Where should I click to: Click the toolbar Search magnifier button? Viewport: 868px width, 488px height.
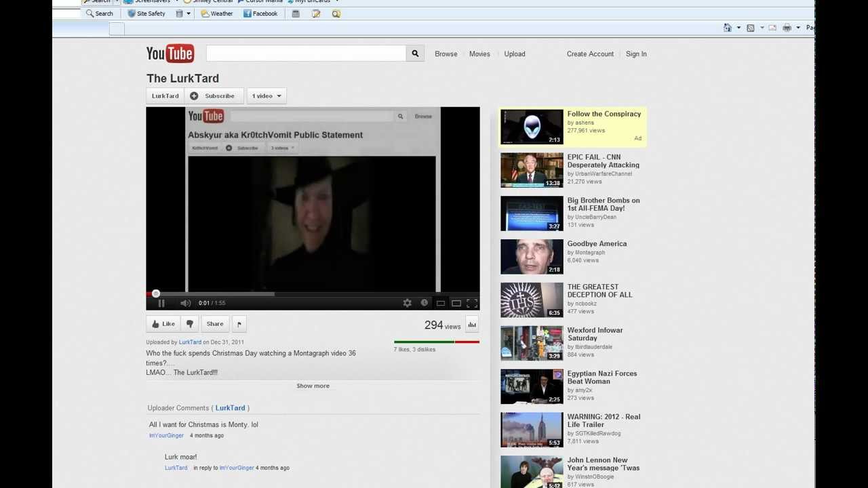tap(99, 14)
